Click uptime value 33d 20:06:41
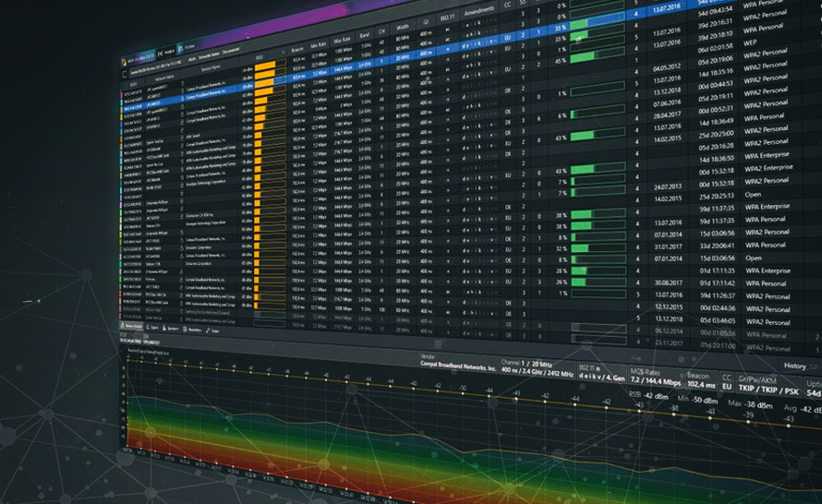822x504 pixels. [x=717, y=246]
